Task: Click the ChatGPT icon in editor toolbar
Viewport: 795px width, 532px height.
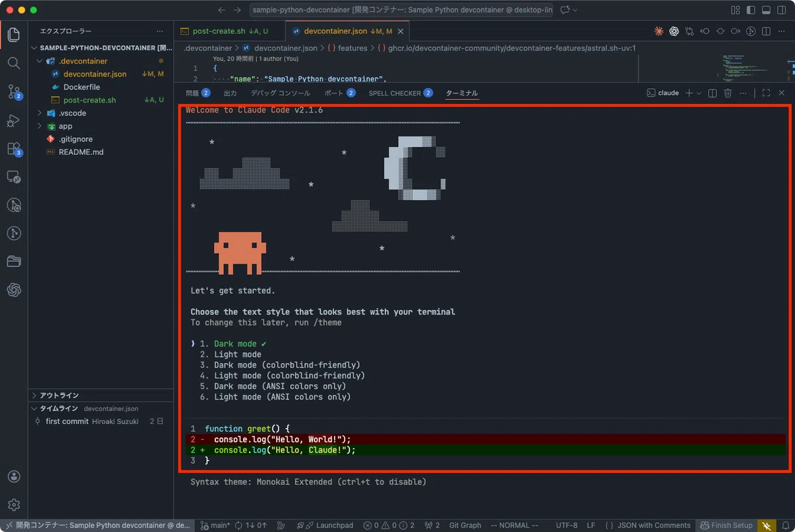Action: pos(674,31)
